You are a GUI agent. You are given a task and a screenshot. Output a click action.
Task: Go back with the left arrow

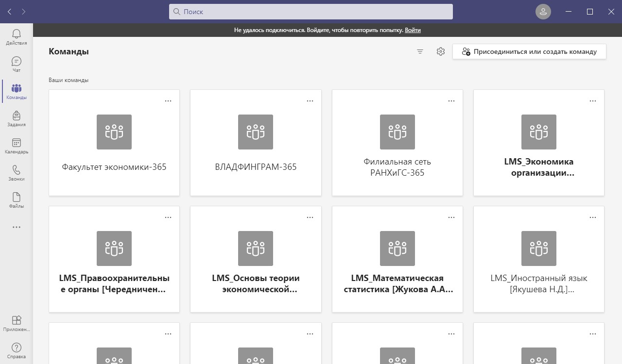10,12
